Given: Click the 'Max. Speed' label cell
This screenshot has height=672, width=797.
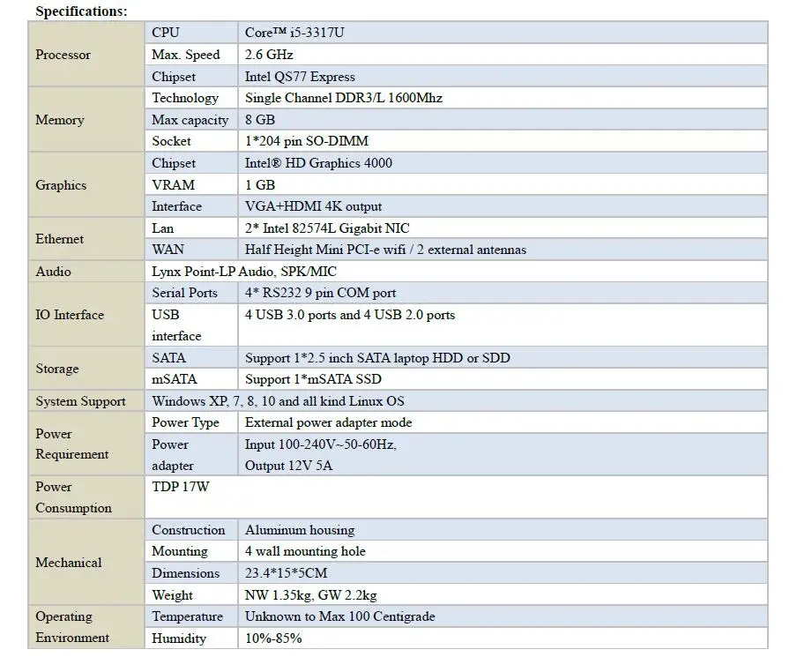Looking at the screenshot, I should pos(191,55).
